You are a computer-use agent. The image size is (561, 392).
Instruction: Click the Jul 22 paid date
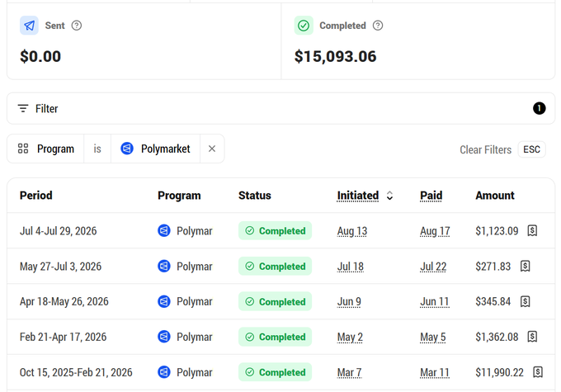pos(433,267)
